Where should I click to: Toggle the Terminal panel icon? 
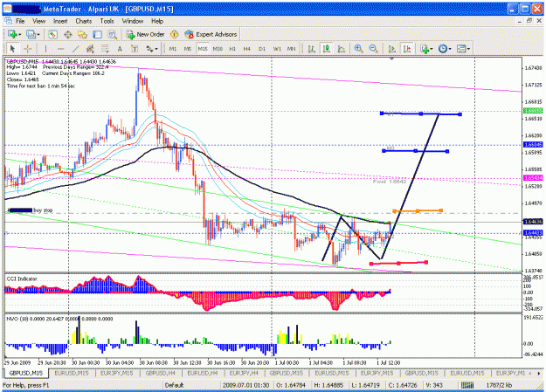98,34
